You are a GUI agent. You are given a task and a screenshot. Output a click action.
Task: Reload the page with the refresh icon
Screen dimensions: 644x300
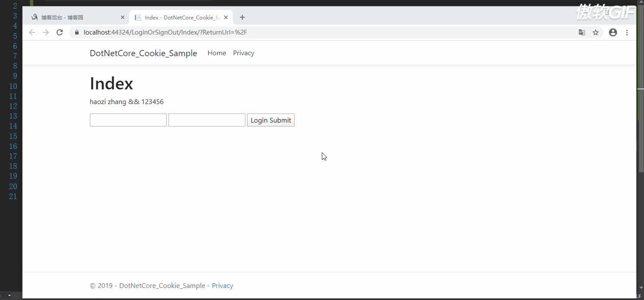click(60, 32)
